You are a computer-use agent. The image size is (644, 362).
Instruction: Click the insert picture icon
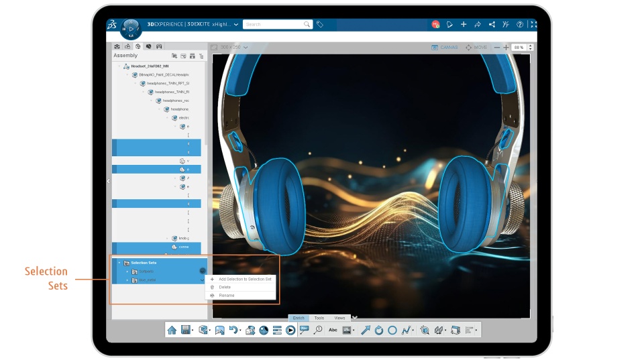[x=347, y=330]
